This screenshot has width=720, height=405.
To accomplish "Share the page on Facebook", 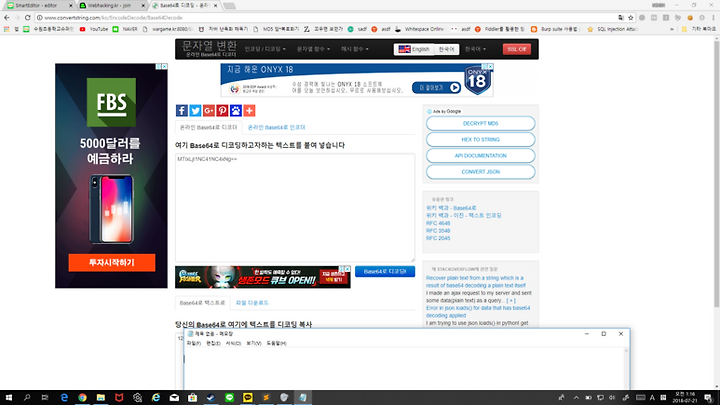I will click(x=182, y=110).
